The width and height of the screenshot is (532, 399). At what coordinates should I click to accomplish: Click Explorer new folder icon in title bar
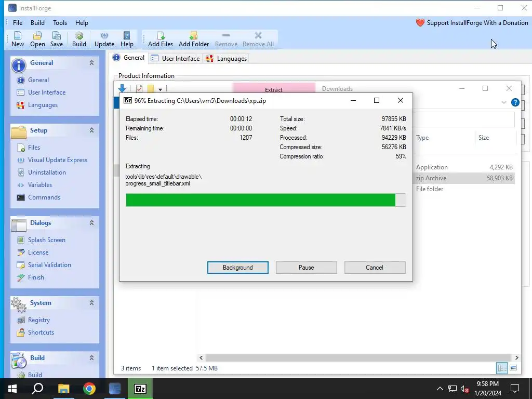(x=151, y=88)
